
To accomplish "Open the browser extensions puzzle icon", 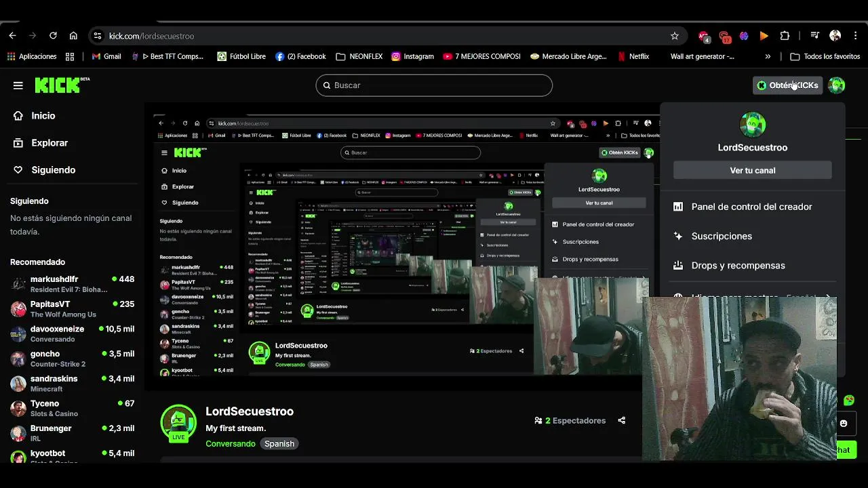I will coord(785,36).
